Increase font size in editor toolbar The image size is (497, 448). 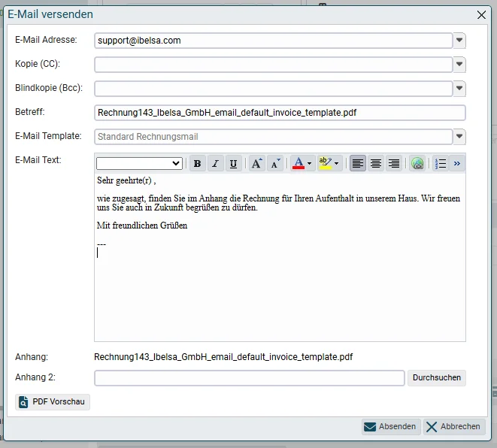256,163
